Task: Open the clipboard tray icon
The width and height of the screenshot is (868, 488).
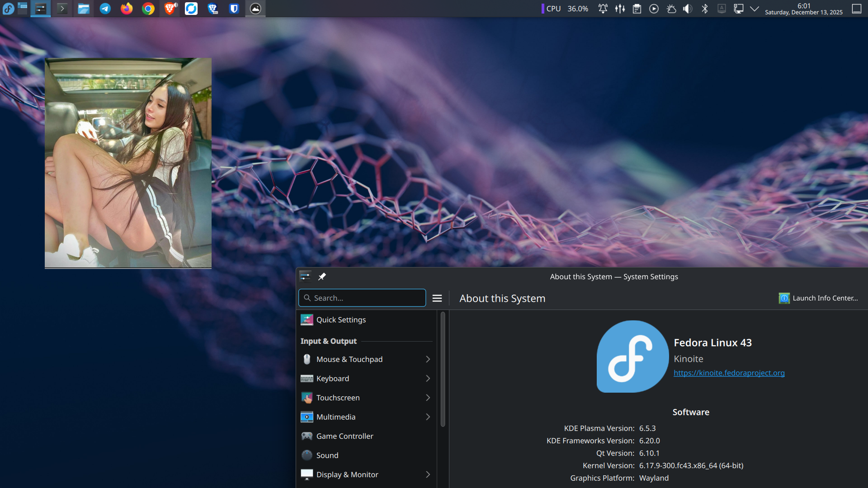Action: click(x=637, y=9)
